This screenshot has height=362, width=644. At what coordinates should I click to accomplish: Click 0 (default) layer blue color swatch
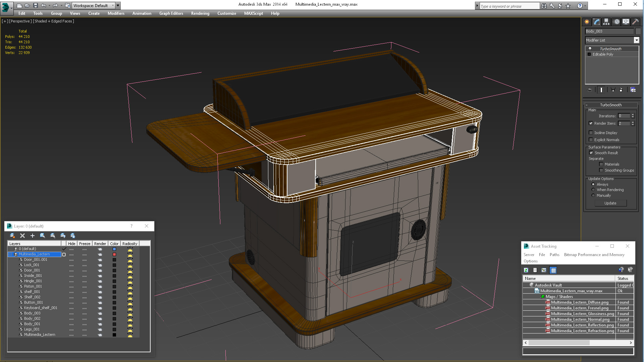tap(114, 249)
